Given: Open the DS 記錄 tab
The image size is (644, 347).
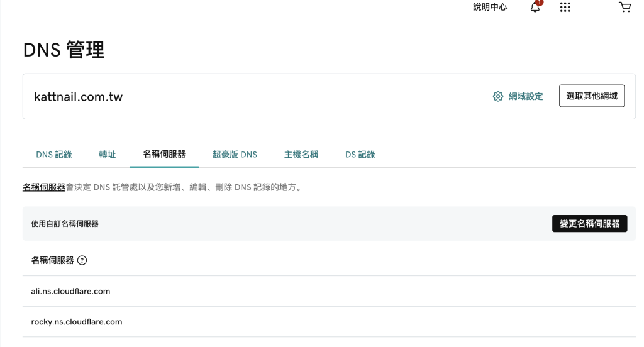Looking at the screenshot, I should click(360, 155).
